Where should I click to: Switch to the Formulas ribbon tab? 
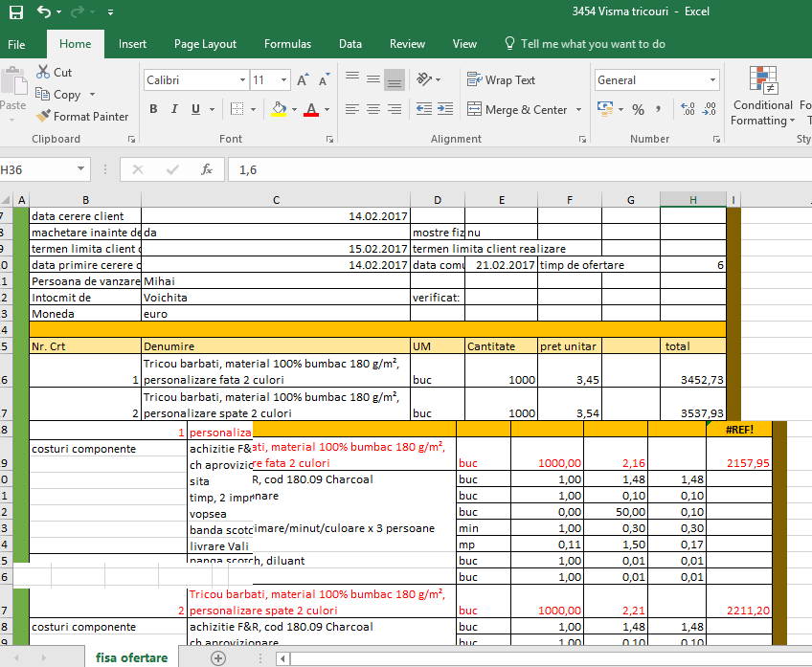point(287,44)
